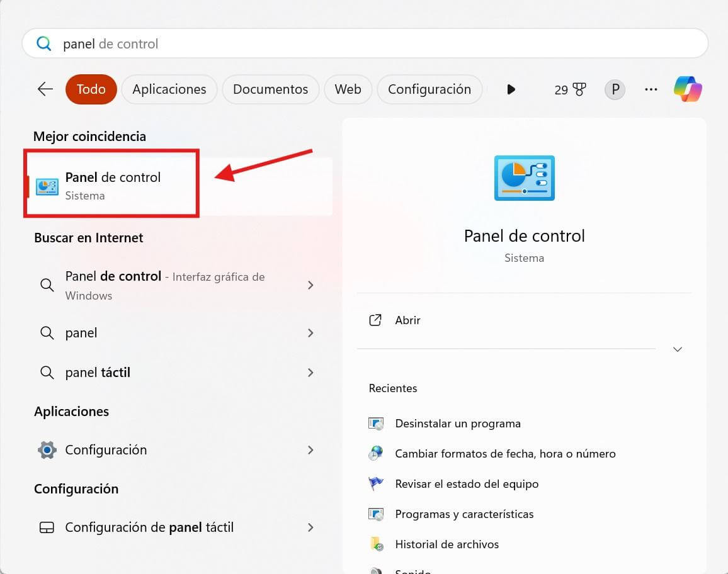The height and width of the screenshot is (574, 728).
Task: Switch to the Aplicaciones filter tab
Action: click(x=169, y=89)
